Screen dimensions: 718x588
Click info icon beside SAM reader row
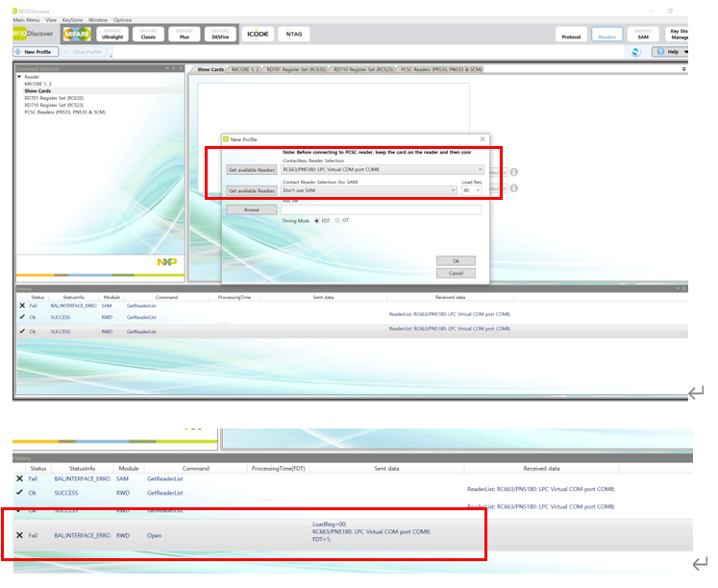[x=514, y=188]
